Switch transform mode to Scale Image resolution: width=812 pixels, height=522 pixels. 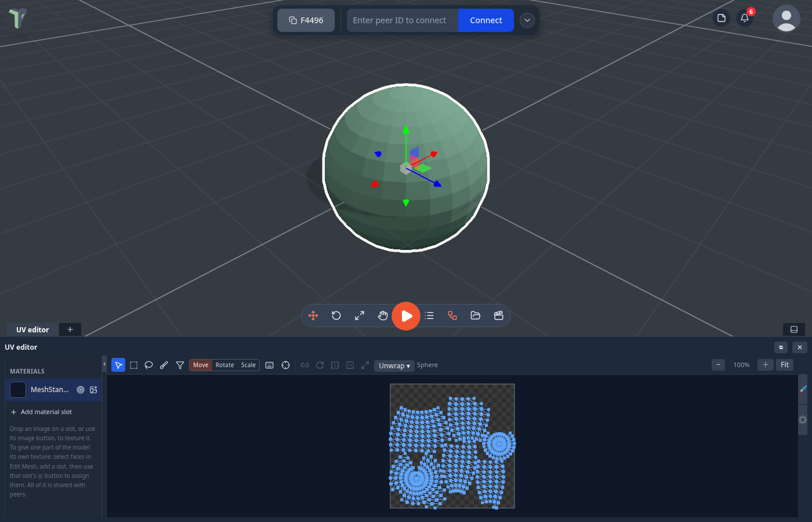click(x=248, y=365)
